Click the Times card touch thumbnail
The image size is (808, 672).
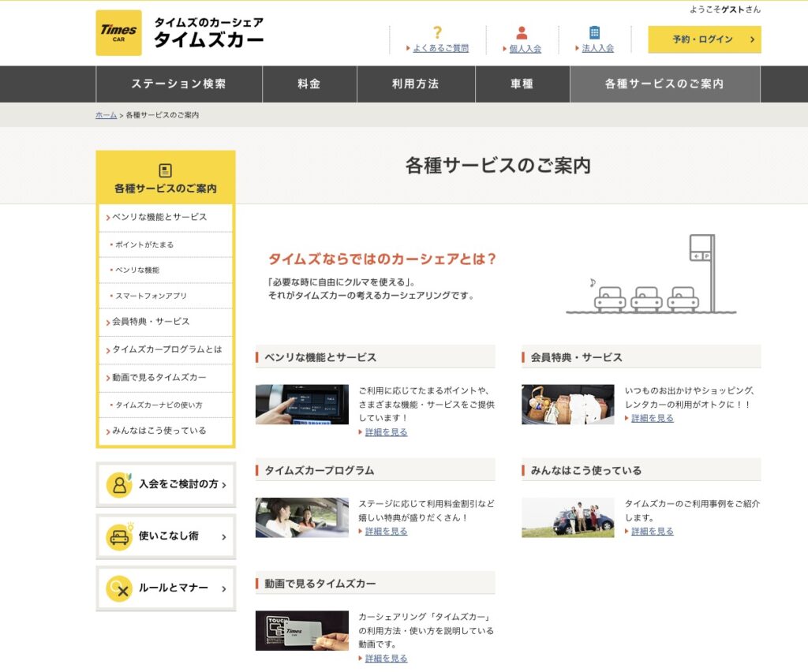tap(302, 631)
